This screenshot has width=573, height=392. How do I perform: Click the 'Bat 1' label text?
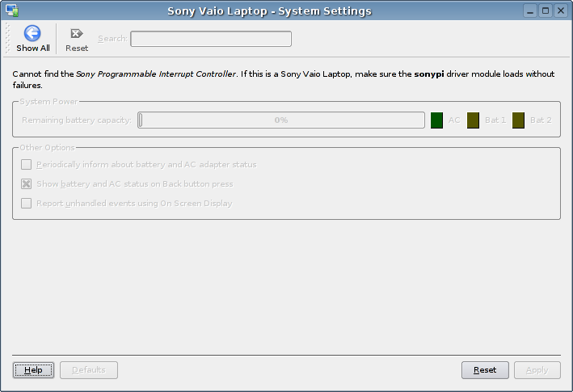[495, 120]
